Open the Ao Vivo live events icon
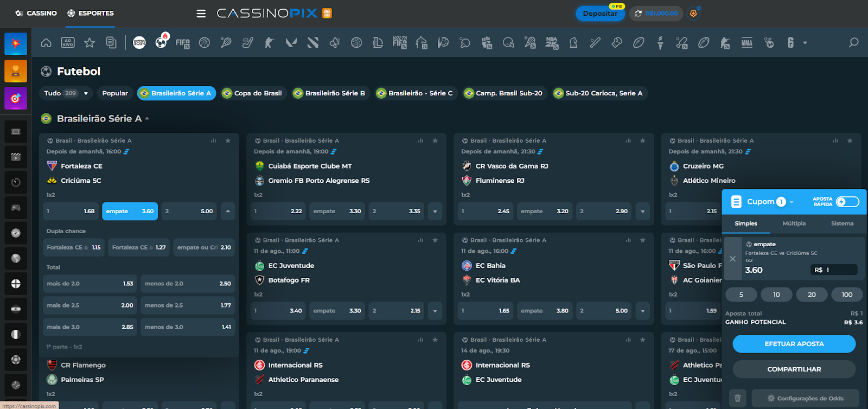The width and height of the screenshot is (868, 409). tap(68, 43)
